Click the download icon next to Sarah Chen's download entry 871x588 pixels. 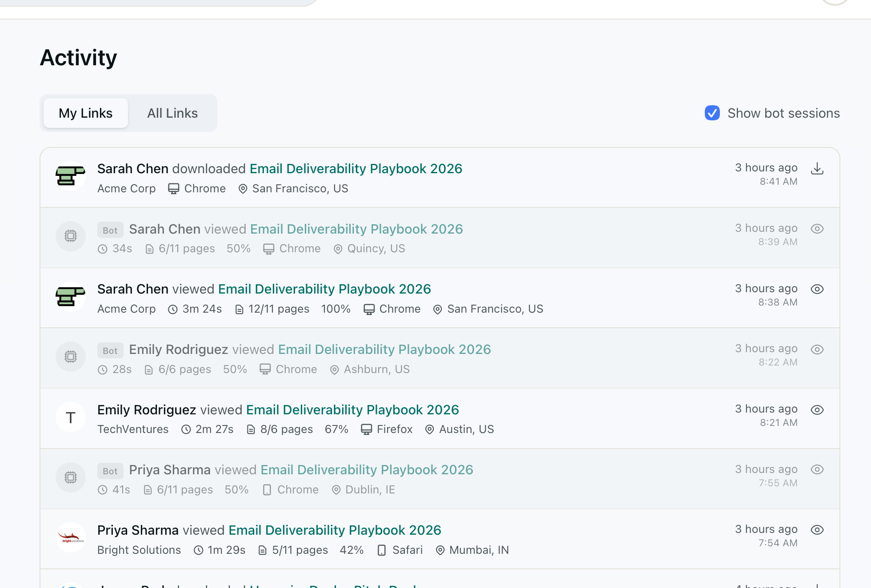point(818,169)
